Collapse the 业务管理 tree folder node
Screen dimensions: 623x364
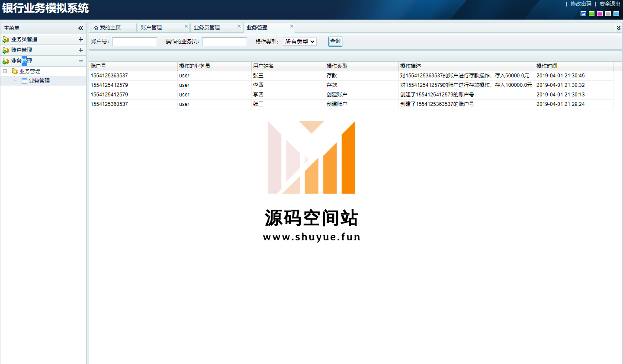[5, 71]
